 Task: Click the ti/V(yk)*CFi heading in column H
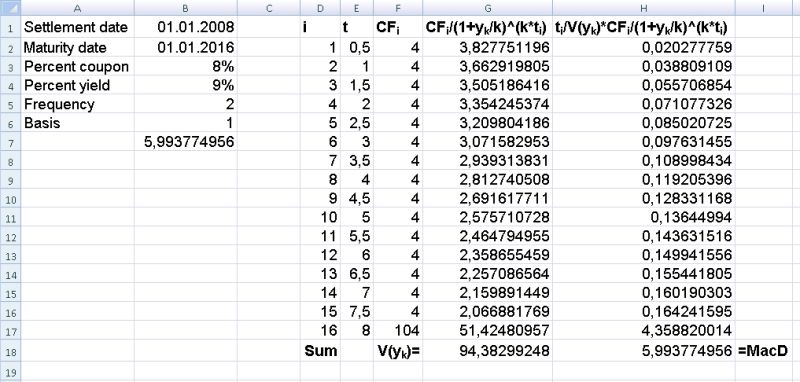pos(644,27)
